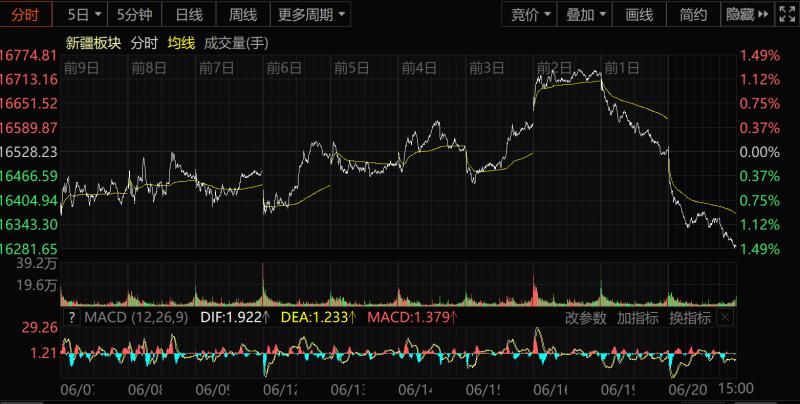Open the 5日 period dropdown

point(84,15)
